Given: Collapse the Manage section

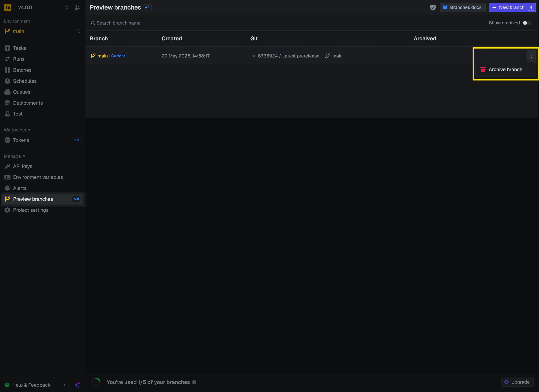Looking at the screenshot, I should click(14, 156).
